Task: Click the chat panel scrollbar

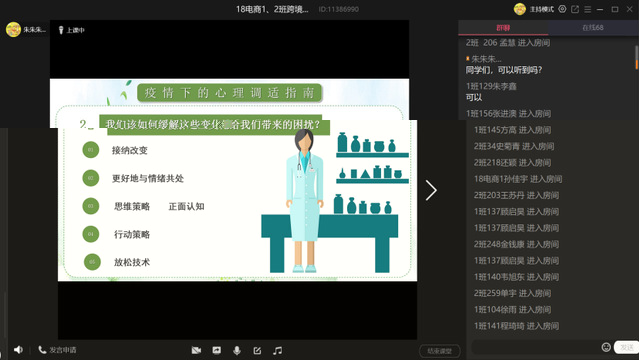Action: tap(637, 57)
